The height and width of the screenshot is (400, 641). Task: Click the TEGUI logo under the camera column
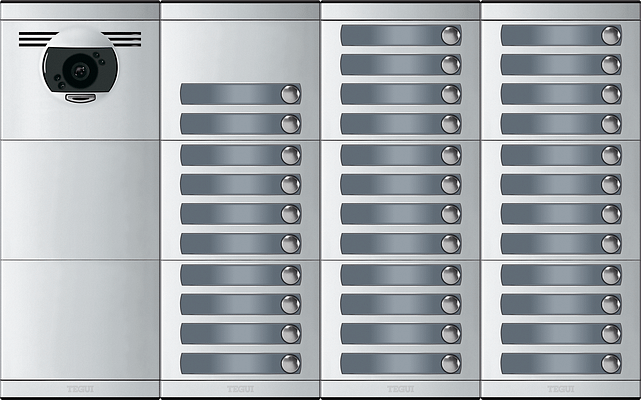pos(79,389)
